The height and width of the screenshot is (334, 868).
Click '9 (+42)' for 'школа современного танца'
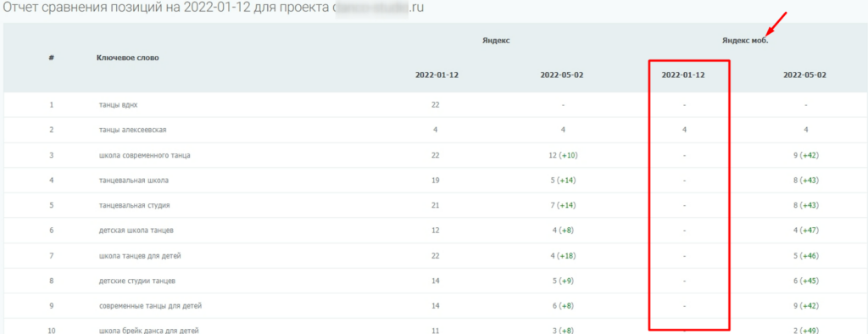(x=806, y=156)
